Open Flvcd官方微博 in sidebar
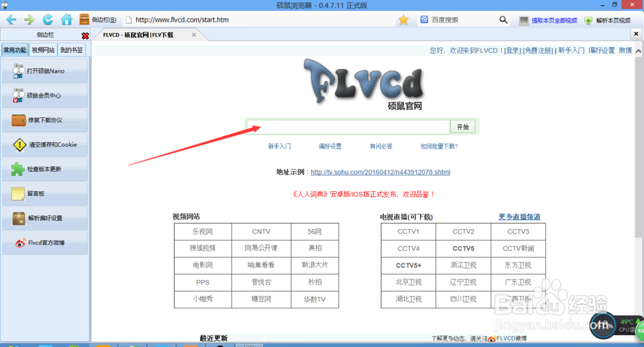This screenshot has width=644, height=347. coord(45,243)
